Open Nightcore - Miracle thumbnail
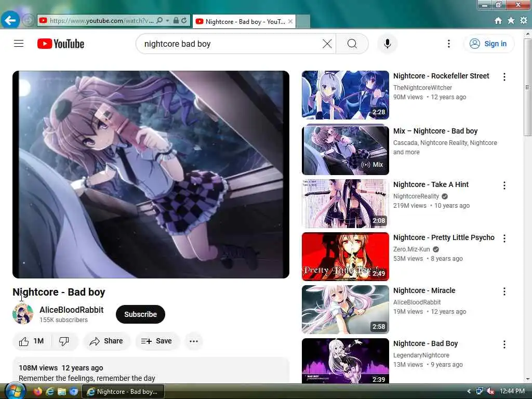 tap(345, 310)
